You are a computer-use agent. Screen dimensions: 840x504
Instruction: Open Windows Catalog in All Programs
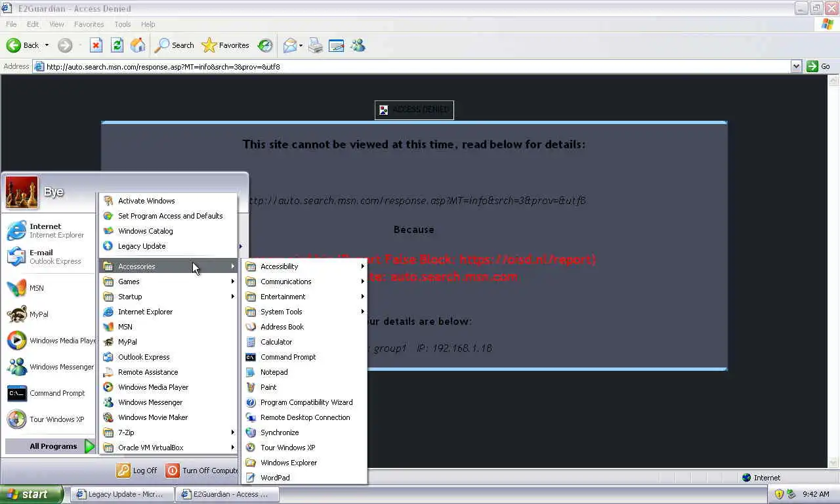tap(168, 231)
